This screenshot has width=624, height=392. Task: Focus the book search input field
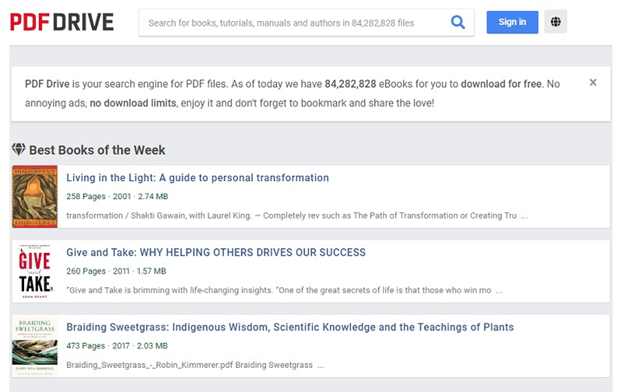[294, 23]
